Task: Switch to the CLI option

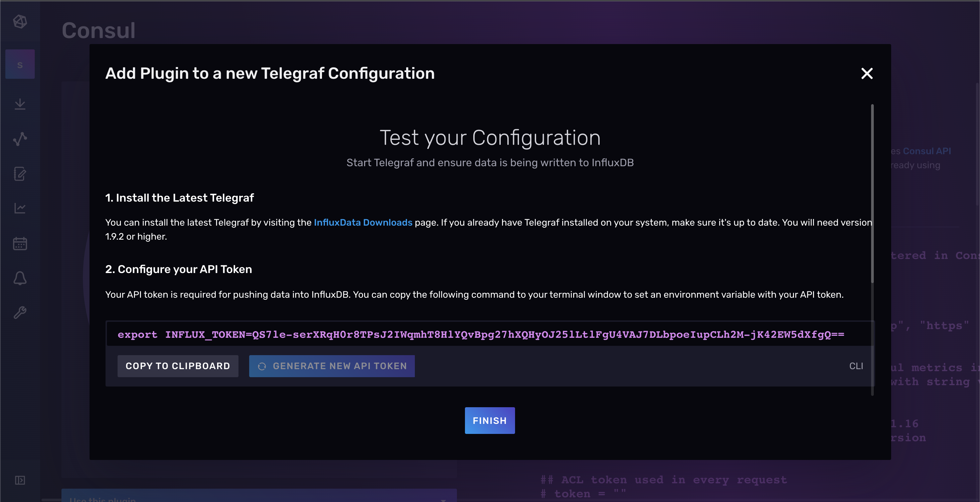Action: click(857, 366)
